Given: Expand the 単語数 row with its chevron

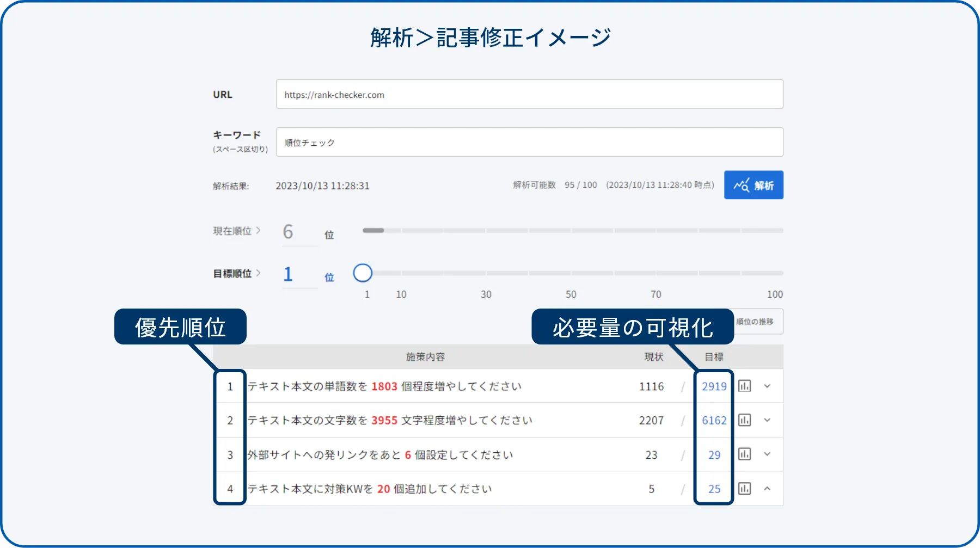Looking at the screenshot, I should pos(767,386).
